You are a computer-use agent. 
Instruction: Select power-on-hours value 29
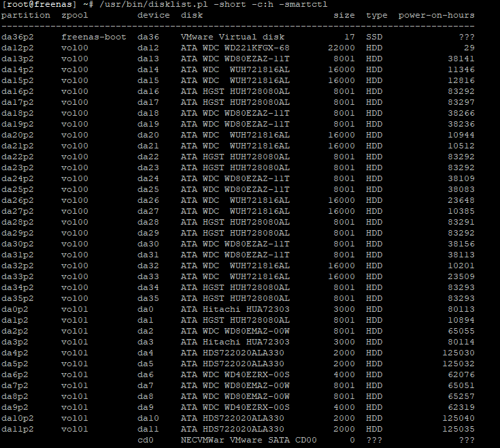(x=469, y=48)
